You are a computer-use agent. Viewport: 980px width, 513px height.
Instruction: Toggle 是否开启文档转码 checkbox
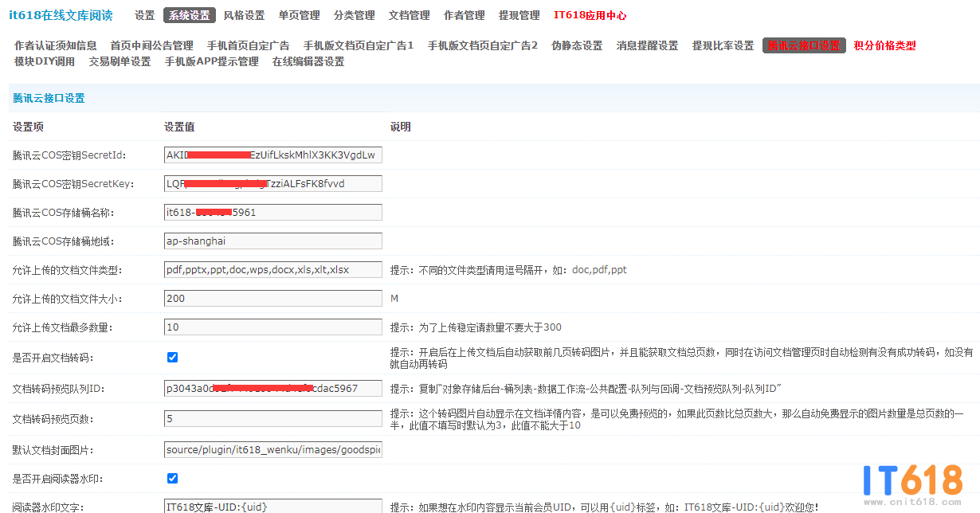[x=172, y=357]
